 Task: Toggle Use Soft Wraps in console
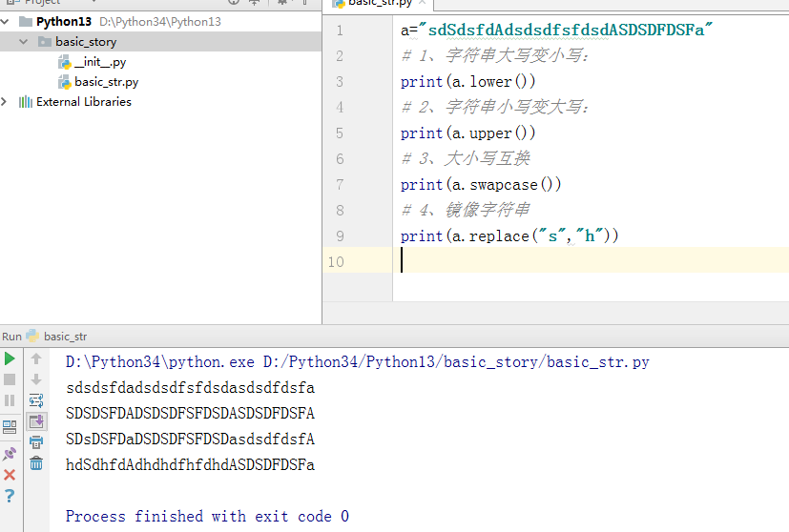tap(36, 400)
